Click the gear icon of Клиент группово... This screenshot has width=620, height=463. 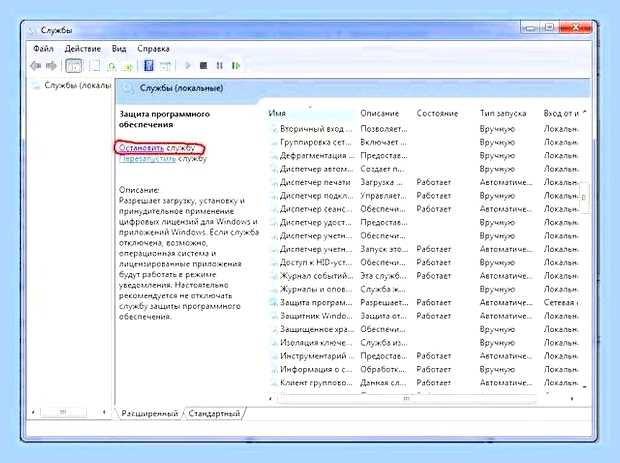pyautogui.click(x=274, y=383)
